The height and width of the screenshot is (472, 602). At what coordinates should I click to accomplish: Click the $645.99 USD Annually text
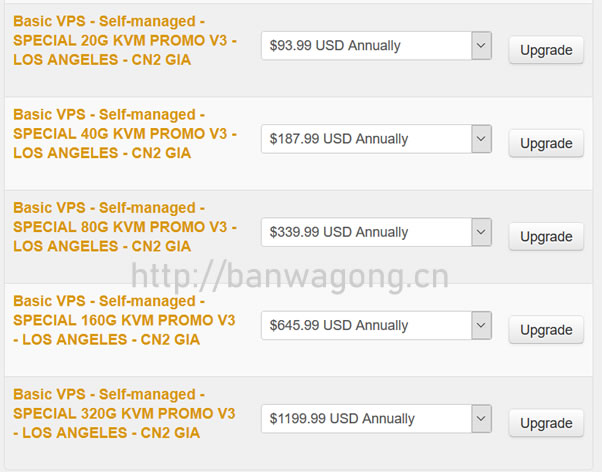pyautogui.click(x=339, y=325)
